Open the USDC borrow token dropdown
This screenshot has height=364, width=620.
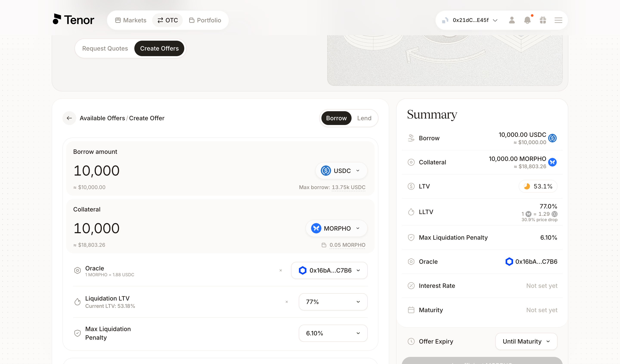pos(341,171)
